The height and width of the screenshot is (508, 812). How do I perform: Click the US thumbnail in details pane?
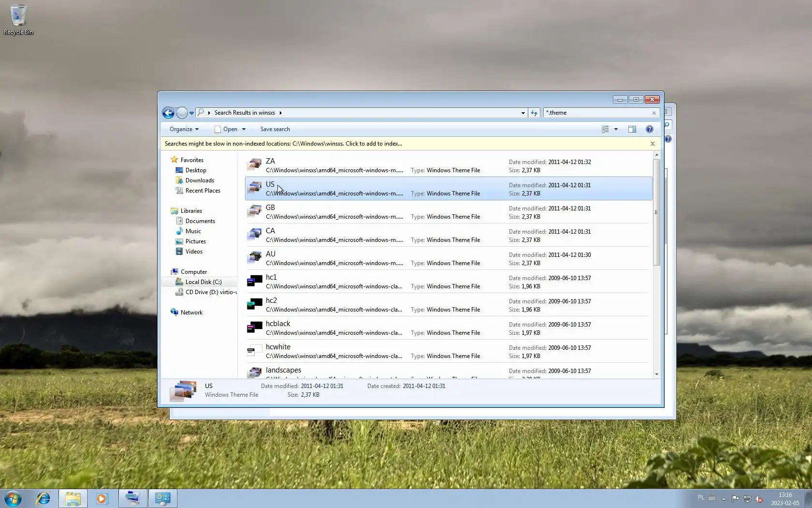(x=183, y=391)
